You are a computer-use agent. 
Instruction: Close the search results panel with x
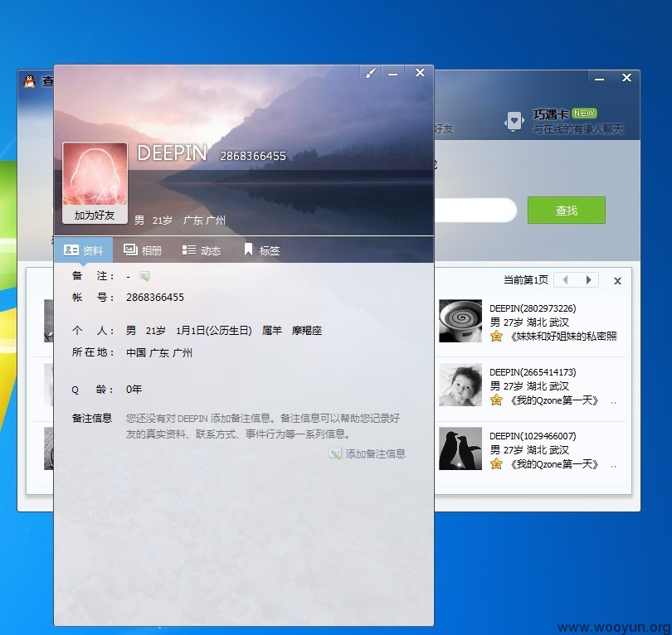[x=617, y=281]
